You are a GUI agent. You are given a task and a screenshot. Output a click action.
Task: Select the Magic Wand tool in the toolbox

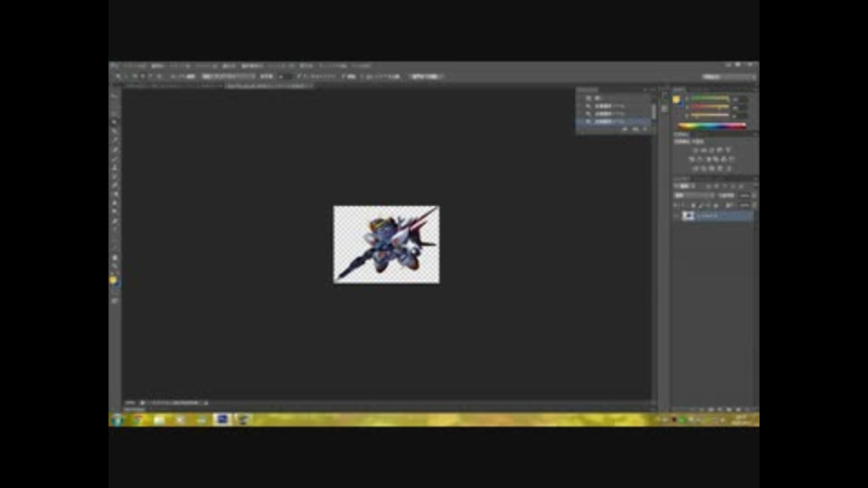(115, 122)
